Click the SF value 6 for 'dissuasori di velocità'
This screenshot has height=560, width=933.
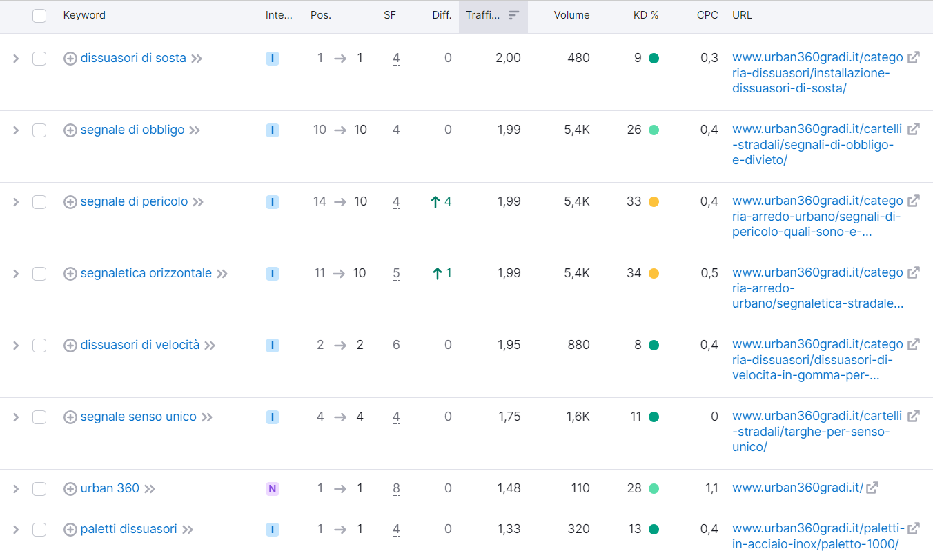click(396, 346)
